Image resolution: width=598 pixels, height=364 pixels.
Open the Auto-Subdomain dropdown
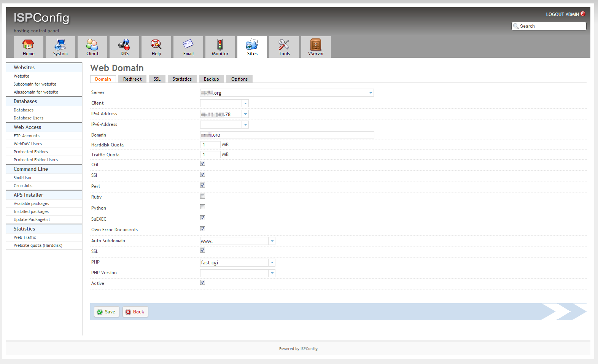[272, 241]
